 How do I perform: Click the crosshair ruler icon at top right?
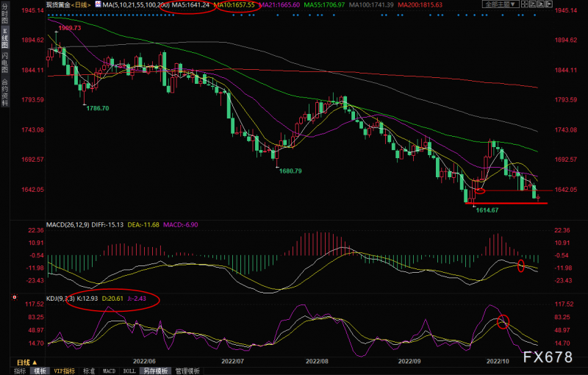pos(525,4)
